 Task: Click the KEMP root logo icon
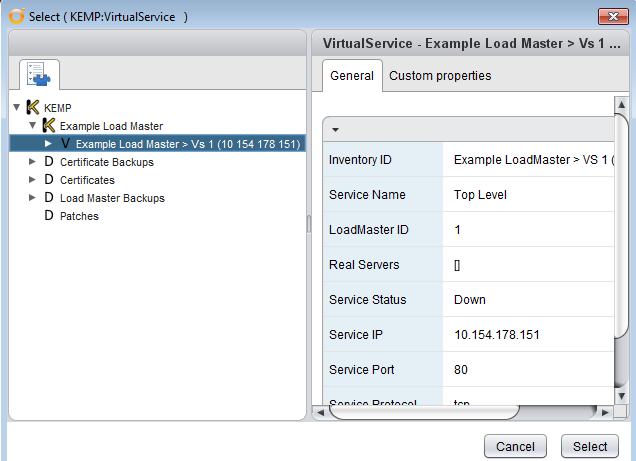click(33, 107)
